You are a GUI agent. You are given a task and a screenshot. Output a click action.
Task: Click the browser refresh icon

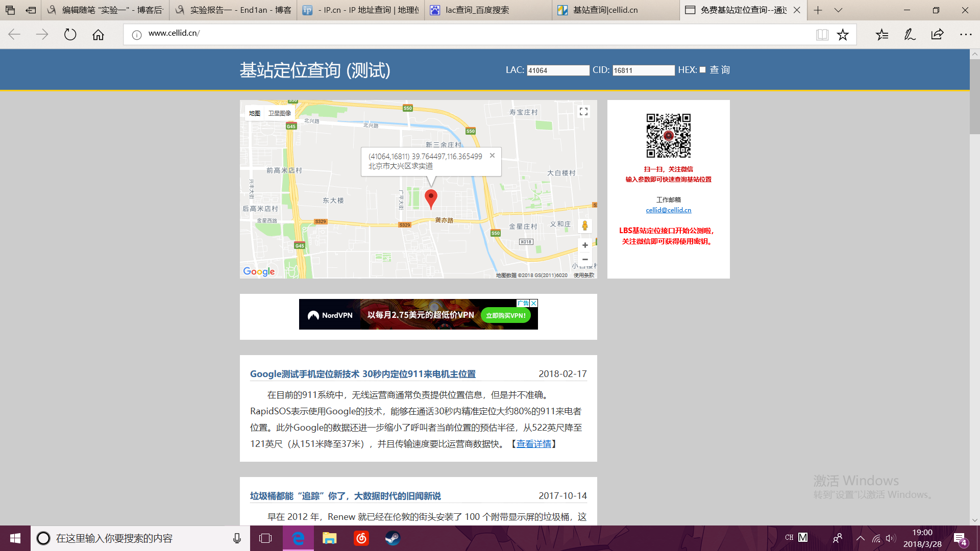click(70, 35)
